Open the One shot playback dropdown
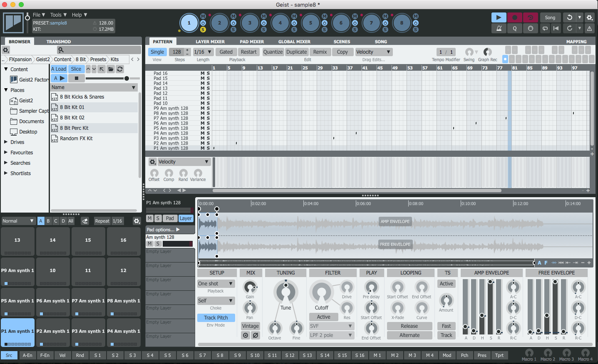This screenshot has width=598, height=364. coord(216,284)
